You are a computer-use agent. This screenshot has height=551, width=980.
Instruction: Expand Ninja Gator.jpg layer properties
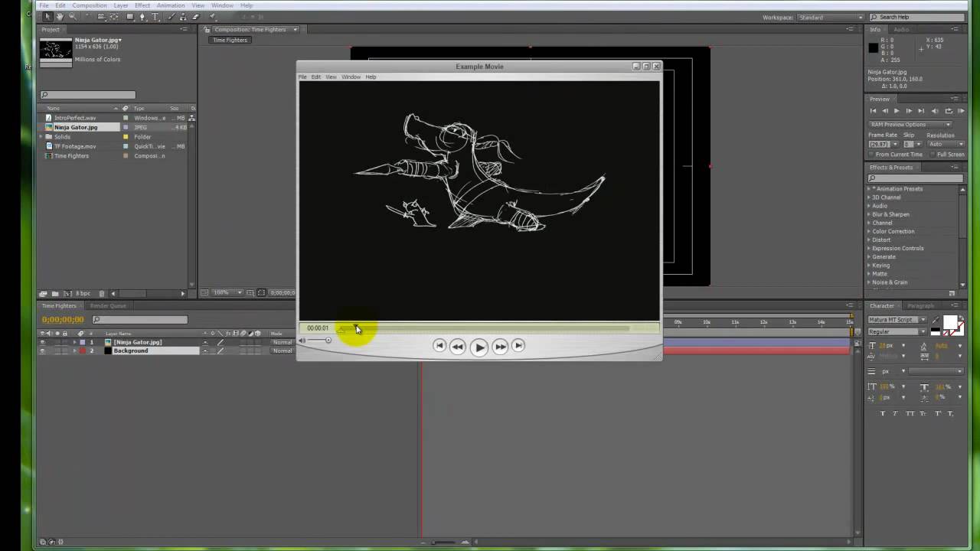coord(74,342)
